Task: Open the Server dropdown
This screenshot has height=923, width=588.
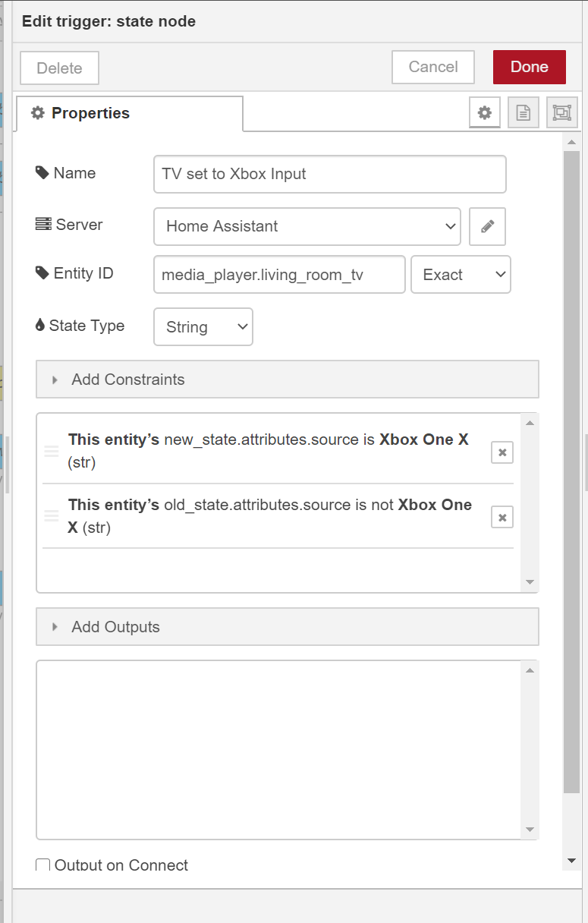Action: click(307, 226)
